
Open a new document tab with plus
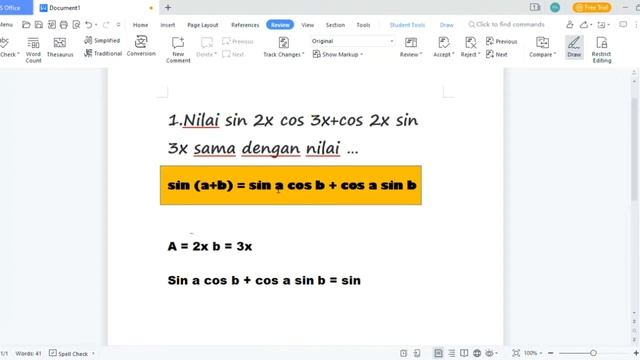pyautogui.click(x=168, y=7)
